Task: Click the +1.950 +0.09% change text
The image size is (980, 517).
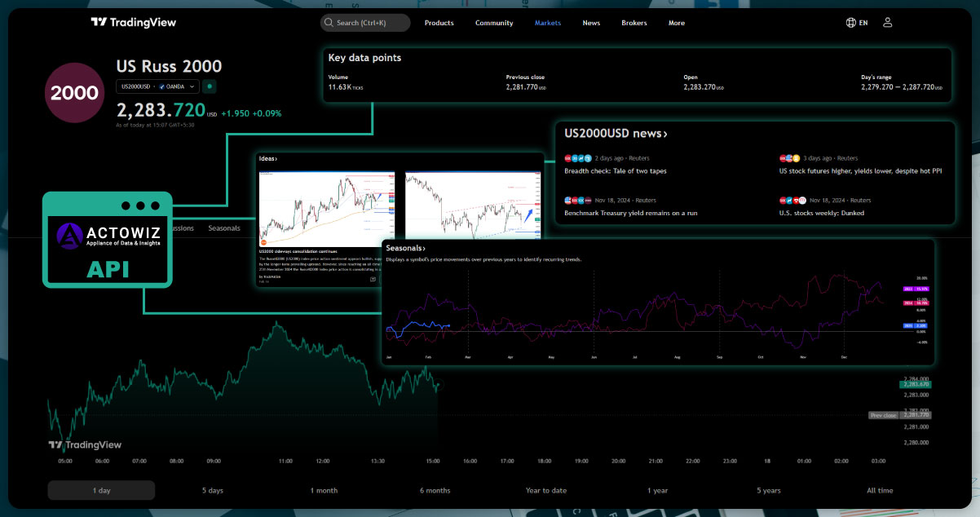Action: coord(251,113)
